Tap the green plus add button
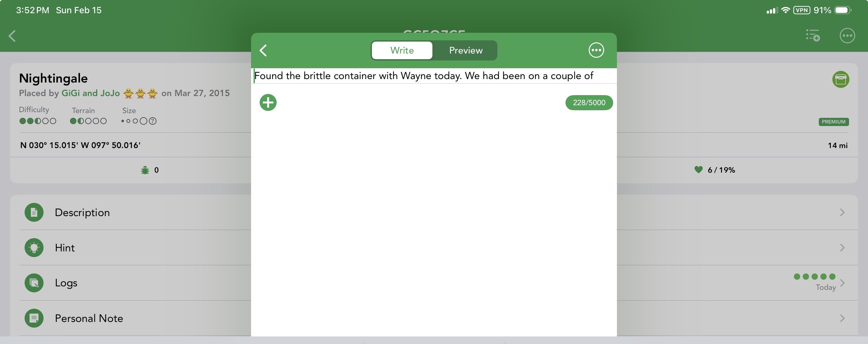The height and width of the screenshot is (344, 868). click(x=268, y=102)
